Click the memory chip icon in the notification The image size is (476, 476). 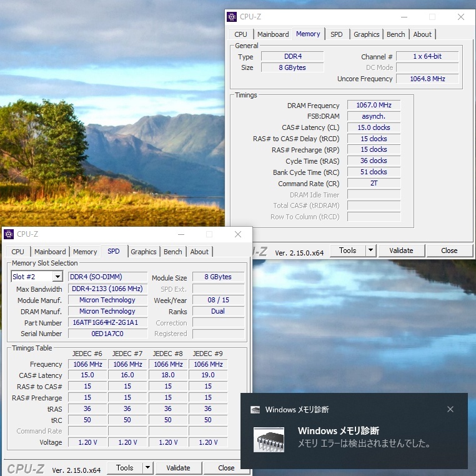pos(269,439)
